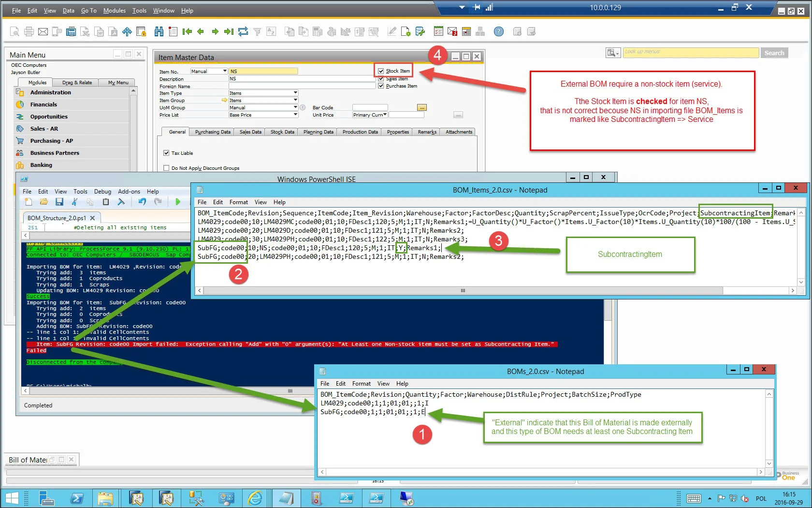This screenshot has width=812, height=508.
Task: Switch to the Purchasing Data tab
Action: click(213, 132)
